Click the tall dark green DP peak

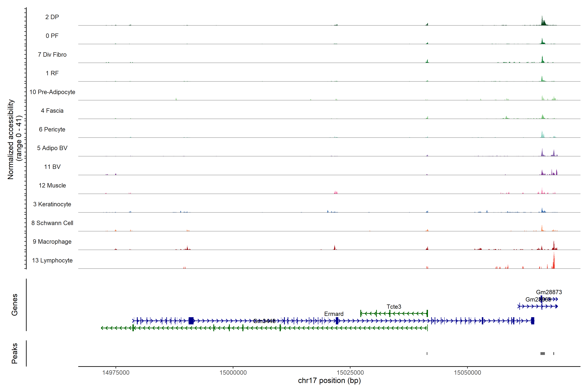coord(542,21)
